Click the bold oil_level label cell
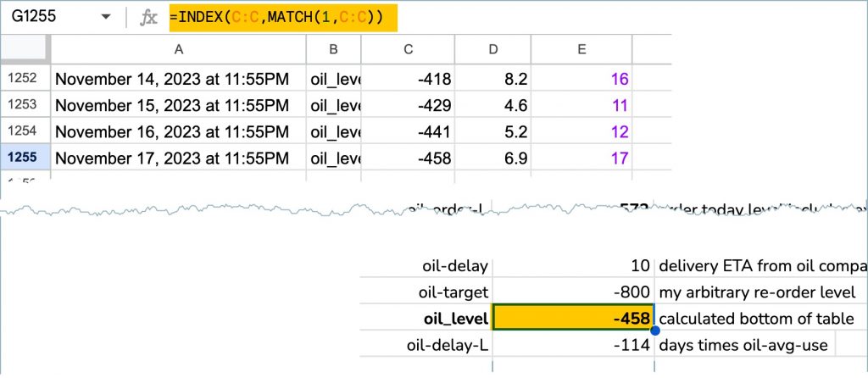The width and height of the screenshot is (868, 378). (426, 319)
